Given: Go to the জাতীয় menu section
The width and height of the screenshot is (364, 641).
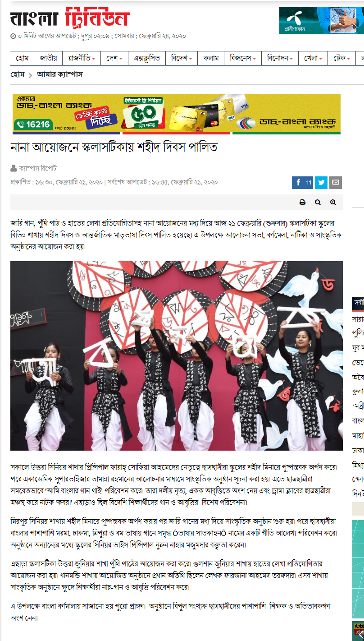Looking at the screenshot, I should point(48,58).
